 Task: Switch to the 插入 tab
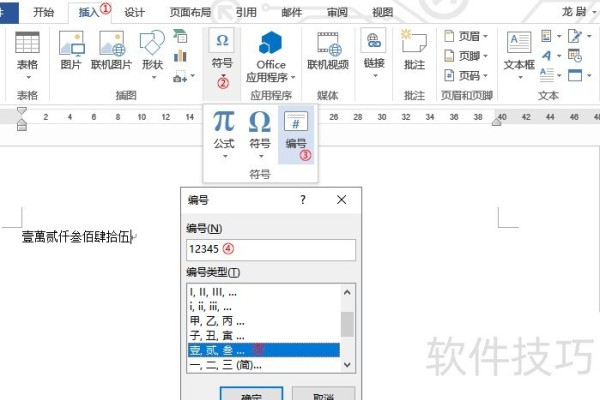(x=89, y=13)
